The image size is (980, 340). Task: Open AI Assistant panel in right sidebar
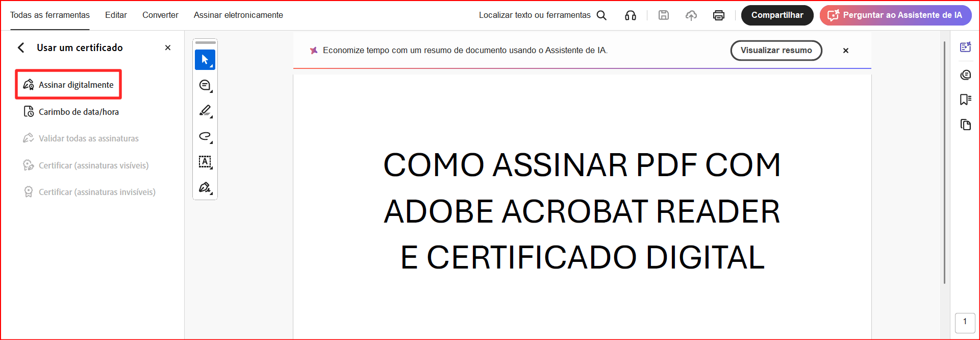coord(965,47)
